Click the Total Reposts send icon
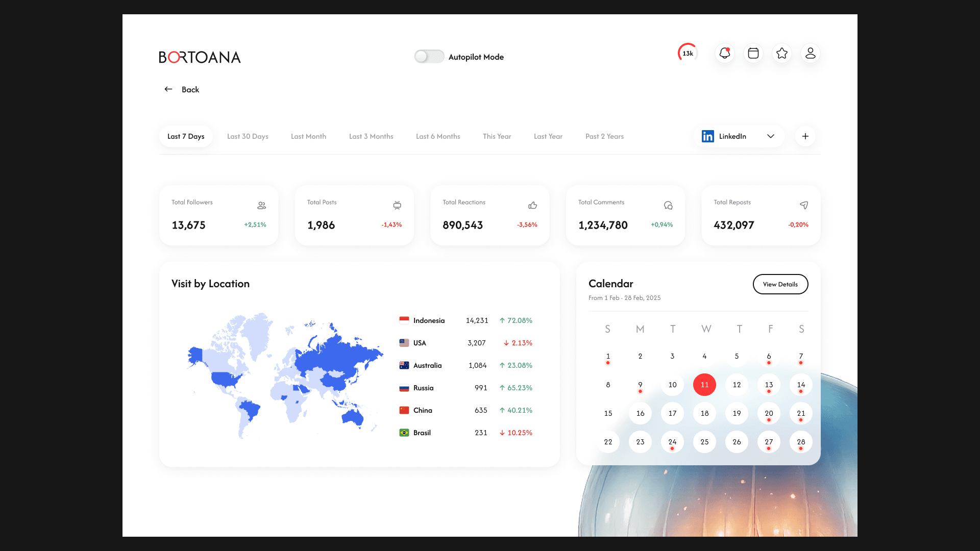The image size is (980, 551). click(x=804, y=205)
